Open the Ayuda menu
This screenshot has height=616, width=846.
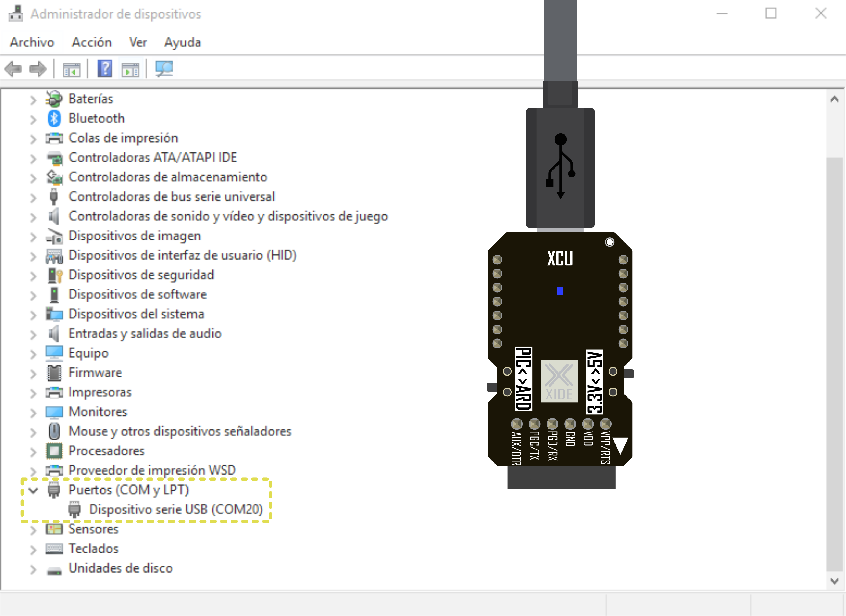click(x=182, y=42)
